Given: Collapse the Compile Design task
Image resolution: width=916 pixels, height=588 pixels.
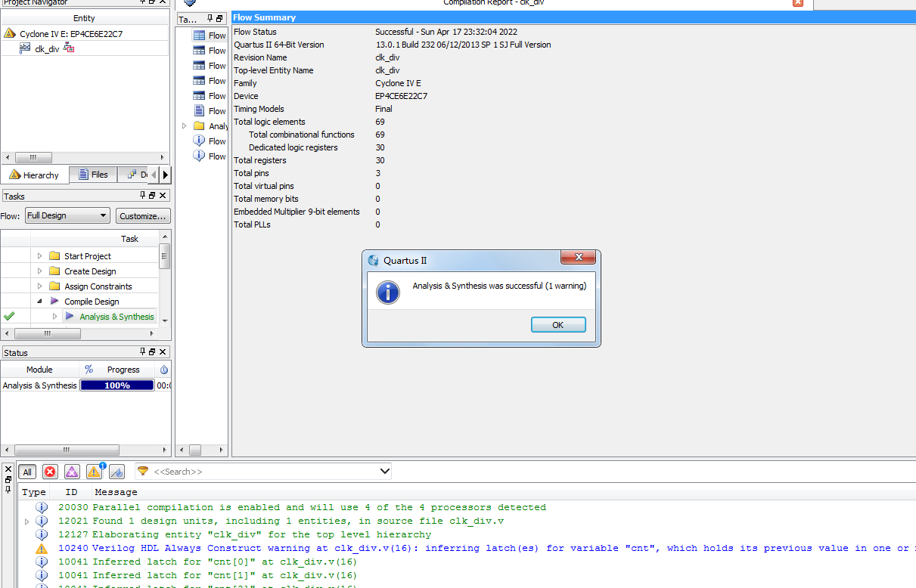Looking at the screenshot, I should point(39,302).
